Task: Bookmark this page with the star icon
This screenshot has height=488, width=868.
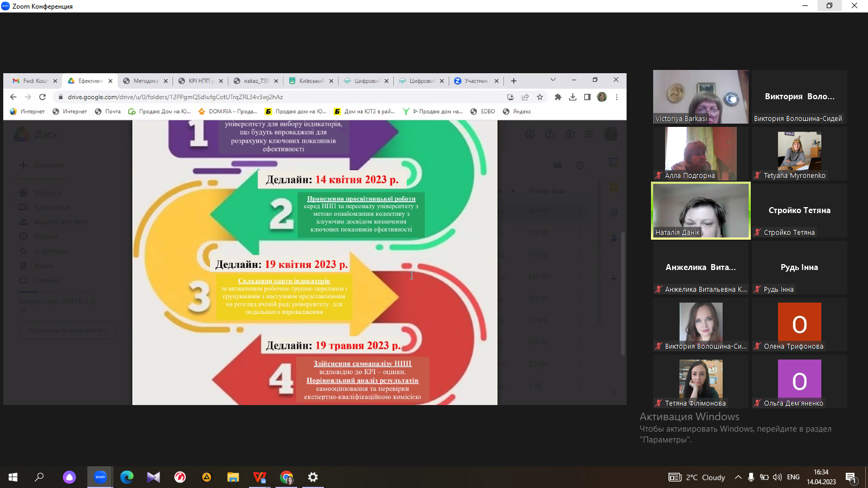Action: point(540,97)
